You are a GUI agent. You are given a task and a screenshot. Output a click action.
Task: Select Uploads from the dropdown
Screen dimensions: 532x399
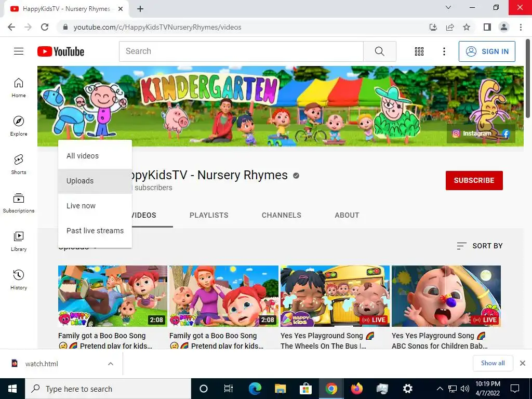(x=95, y=181)
